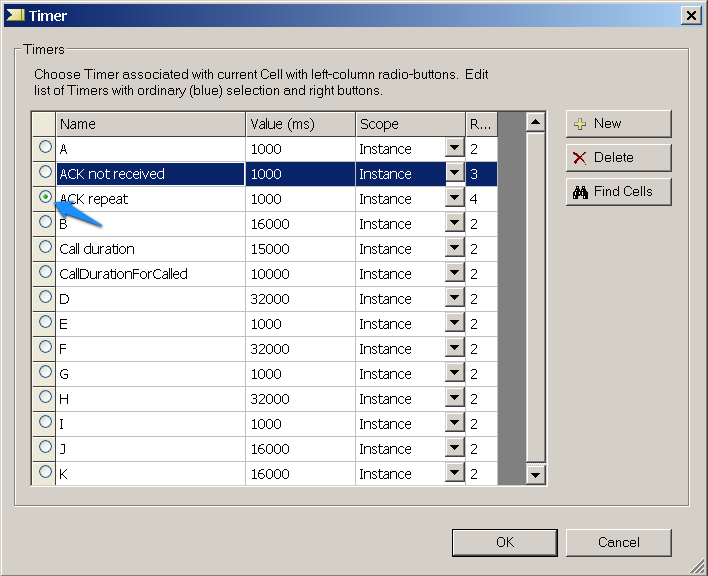Choose the radio button for timer K

[x=45, y=472]
